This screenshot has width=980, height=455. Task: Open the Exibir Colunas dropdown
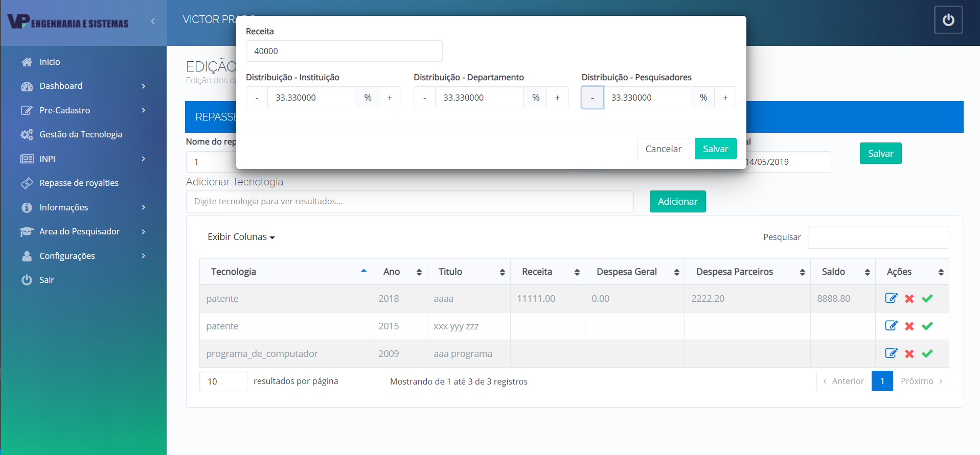click(x=241, y=237)
